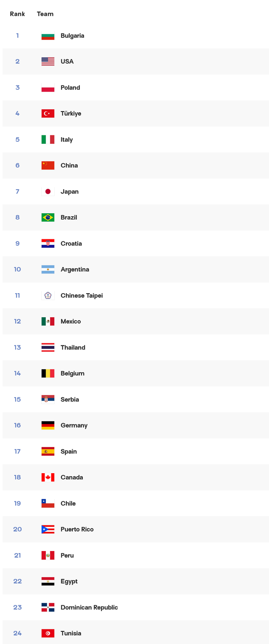
Task: Click the Japan flag icon
Action: (48, 191)
